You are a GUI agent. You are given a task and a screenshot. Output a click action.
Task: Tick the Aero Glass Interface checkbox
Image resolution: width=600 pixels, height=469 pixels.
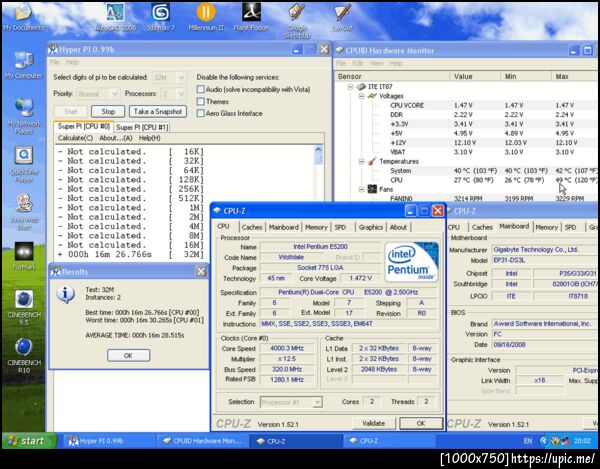click(x=200, y=113)
